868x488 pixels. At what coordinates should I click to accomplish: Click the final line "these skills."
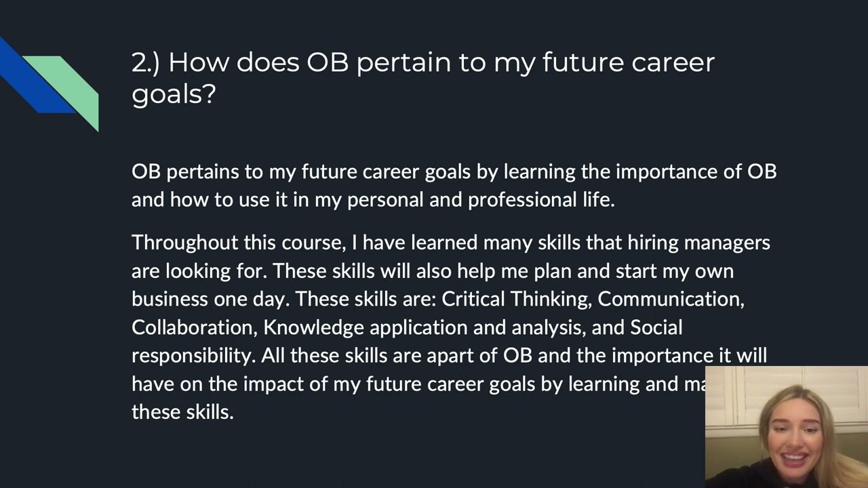pos(182,412)
